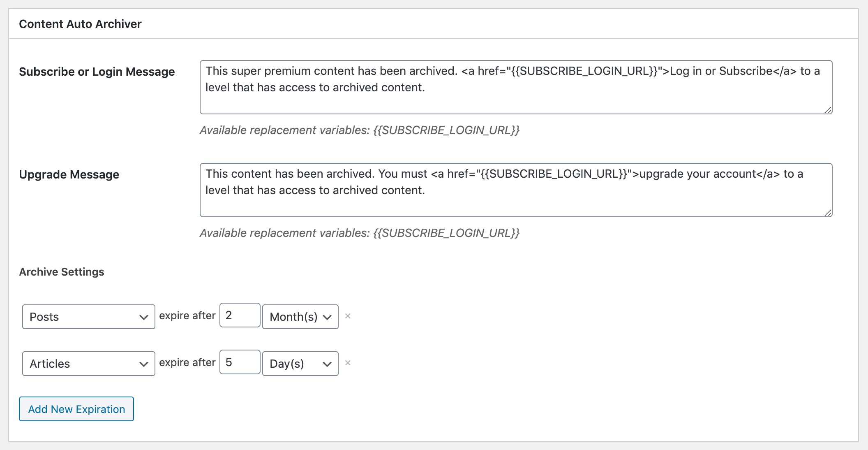The height and width of the screenshot is (450, 868).
Task: Click the Archive Settings heading
Action: [62, 272]
